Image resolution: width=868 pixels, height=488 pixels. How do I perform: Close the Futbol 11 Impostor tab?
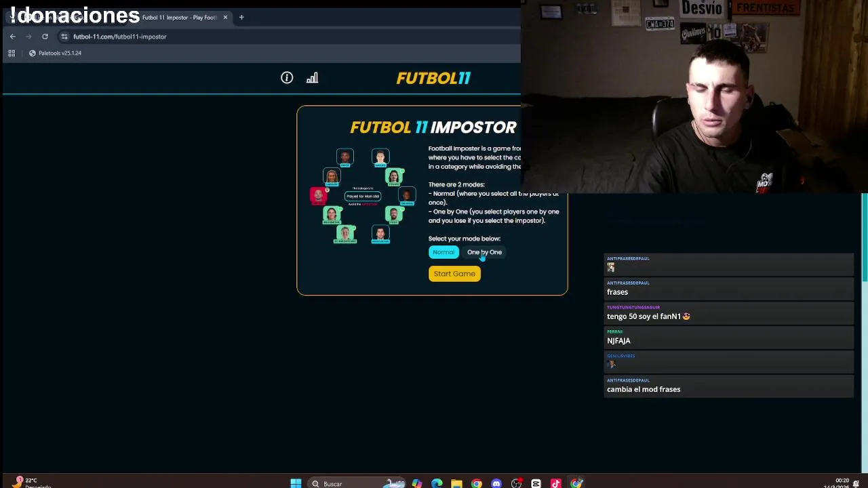coord(225,17)
